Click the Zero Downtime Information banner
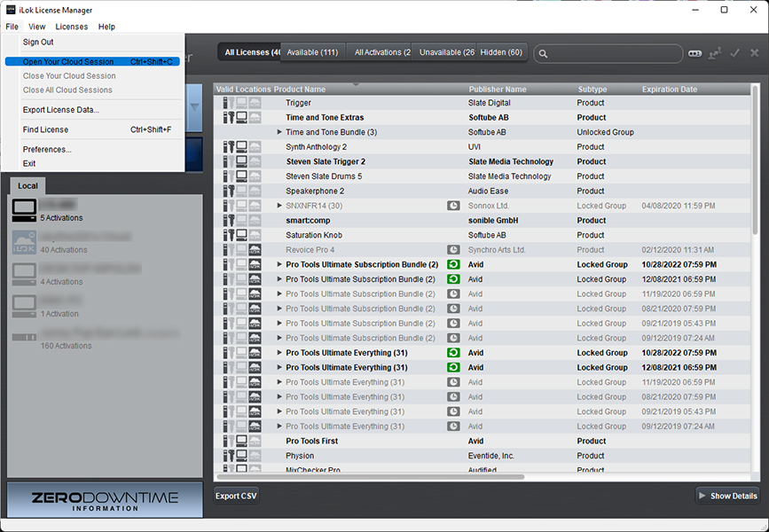This screenshot has width=769, height=532. pos(106,500)
